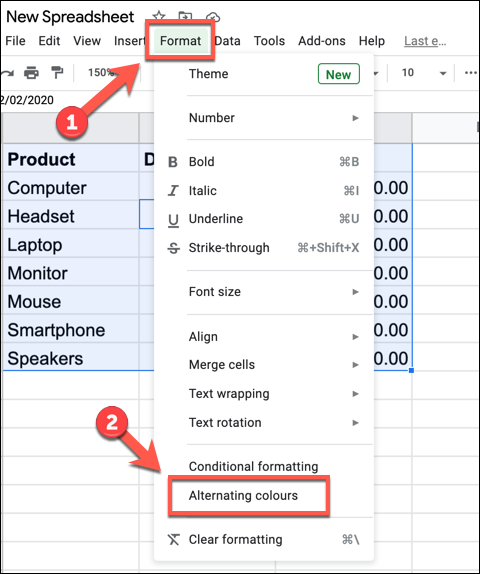Select the Smartphone cell
The image size is (480, 574).
pos(71,330)
